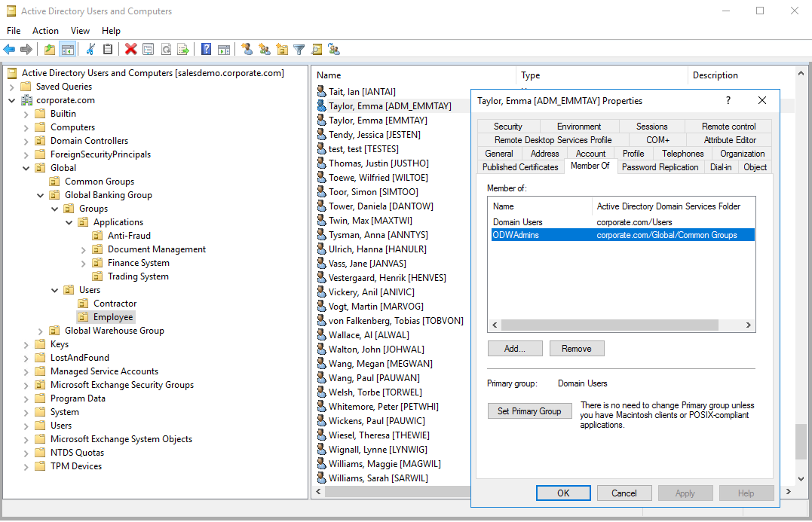Collapse the corporate.com domain node
The width and height of the screenshot is (812, 522).
(11, 100)
